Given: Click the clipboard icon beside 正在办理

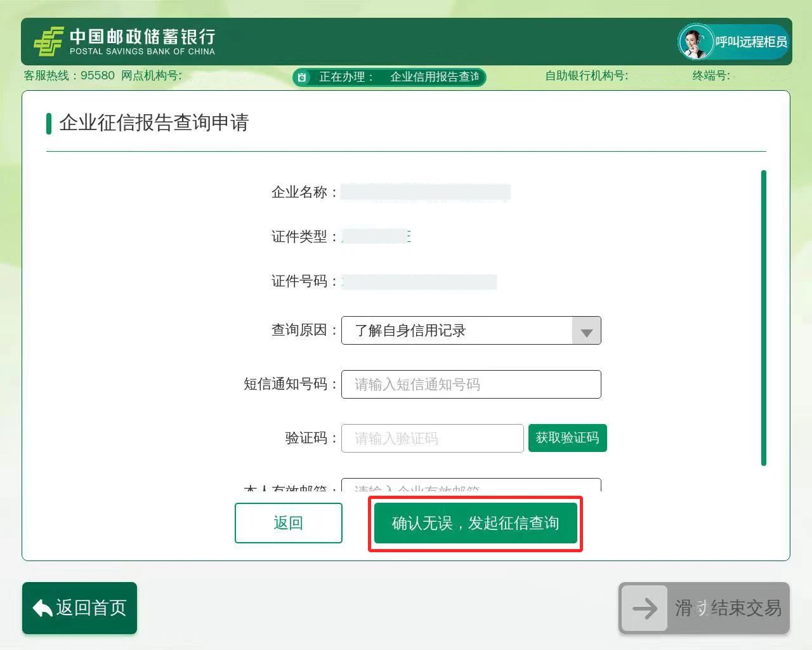Looking at the screenshot, I should point(303,77).
